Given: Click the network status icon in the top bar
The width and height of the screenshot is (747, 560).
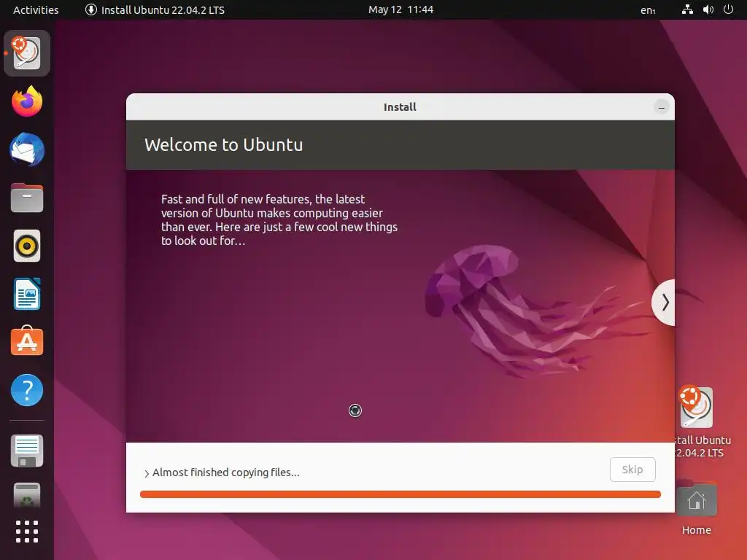Looking at the screenshot, I should (687, 9).
